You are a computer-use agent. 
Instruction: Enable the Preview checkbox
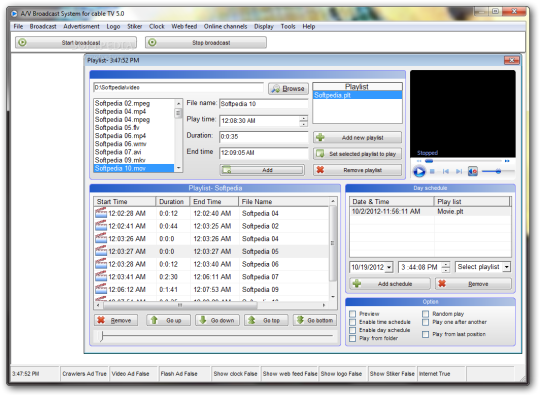coord(352,314)
